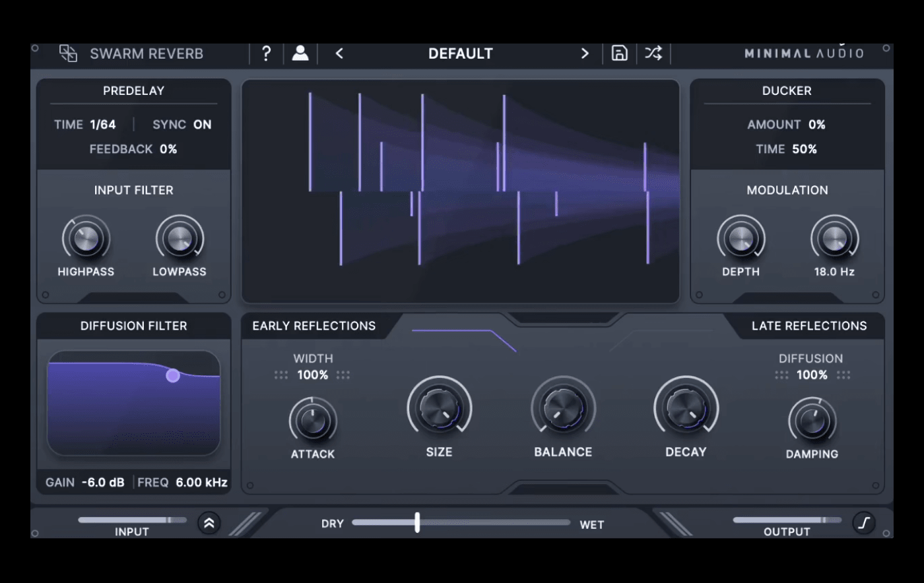Click the INPUT FILTER label
Image resolution: width=924 pixels, height=583 pixels.
click(x=133, y=190)
